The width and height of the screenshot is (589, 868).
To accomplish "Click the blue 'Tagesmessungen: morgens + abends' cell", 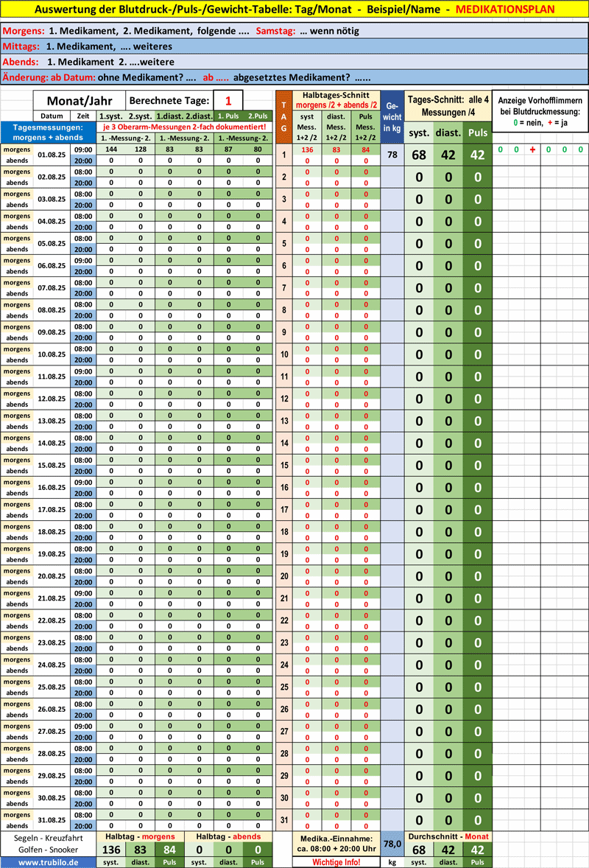I will pyautogui.click(x=48, y=133).
